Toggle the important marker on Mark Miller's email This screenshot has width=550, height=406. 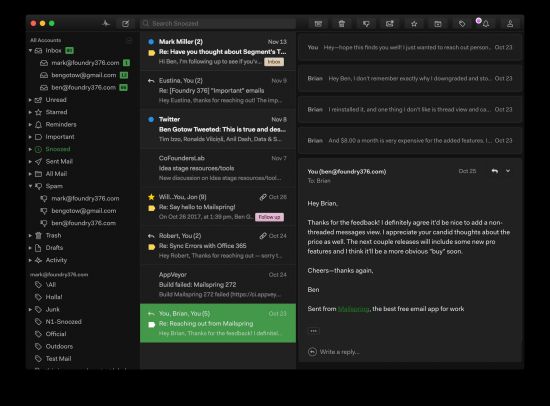coord(152,53)
